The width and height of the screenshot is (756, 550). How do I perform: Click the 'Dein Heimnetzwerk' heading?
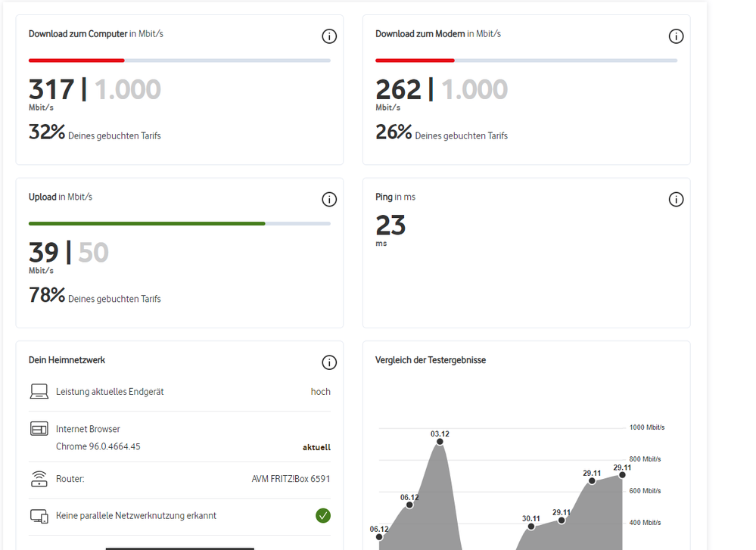click(x=67, y=360)
